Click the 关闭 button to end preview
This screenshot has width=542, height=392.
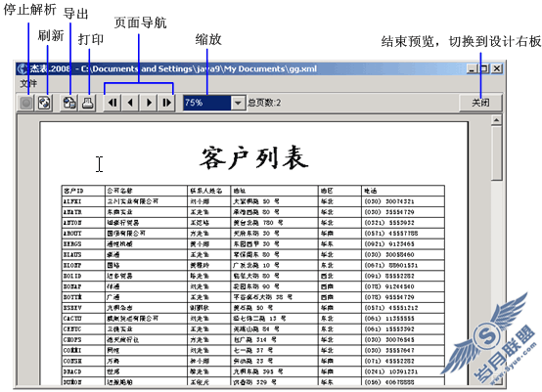pyautogui.click(x=480, y=103)
